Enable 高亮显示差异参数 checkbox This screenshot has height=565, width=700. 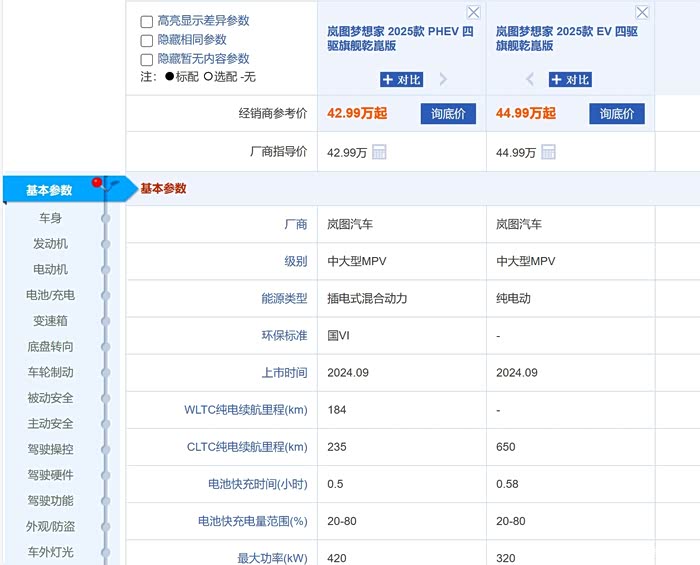coord(147,21)
